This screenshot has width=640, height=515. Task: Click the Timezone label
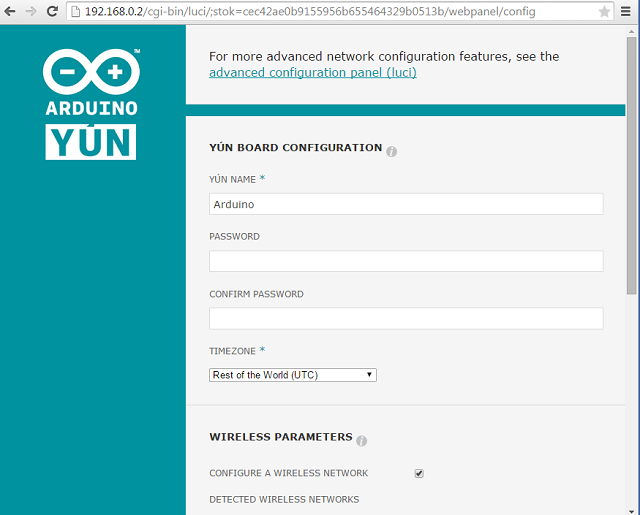pyautogui.click(x=232, y=351)
